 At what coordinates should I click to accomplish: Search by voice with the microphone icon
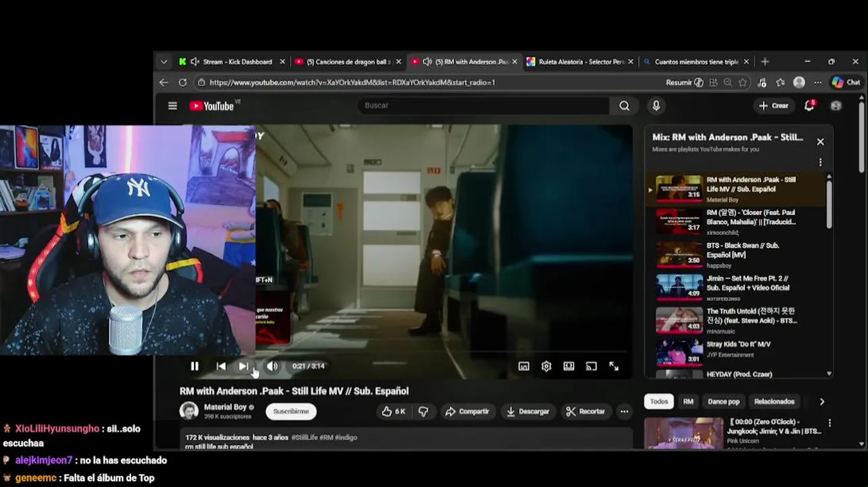[x=656, y=106]
